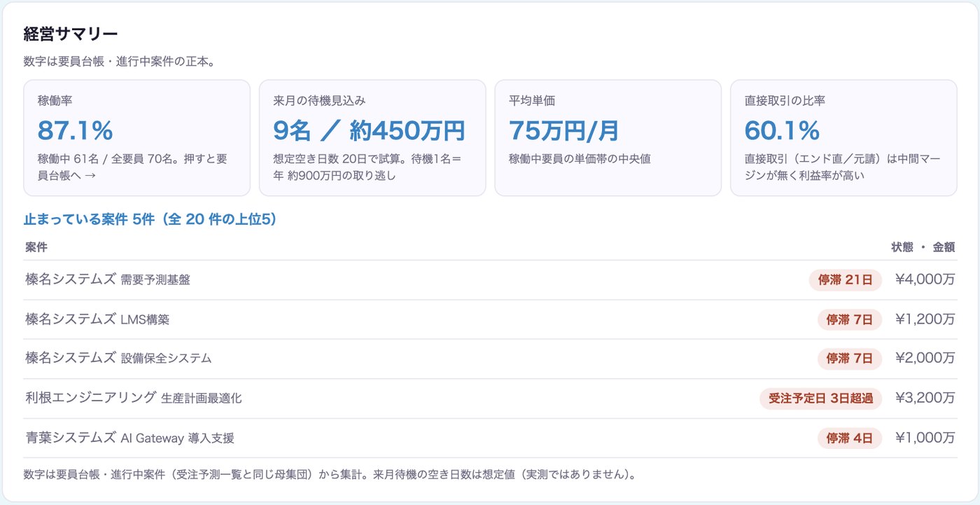Select the 平均単価 75万円/月 card
The width and height of the screenshot is (980, 505).
[x=608, y=138]
